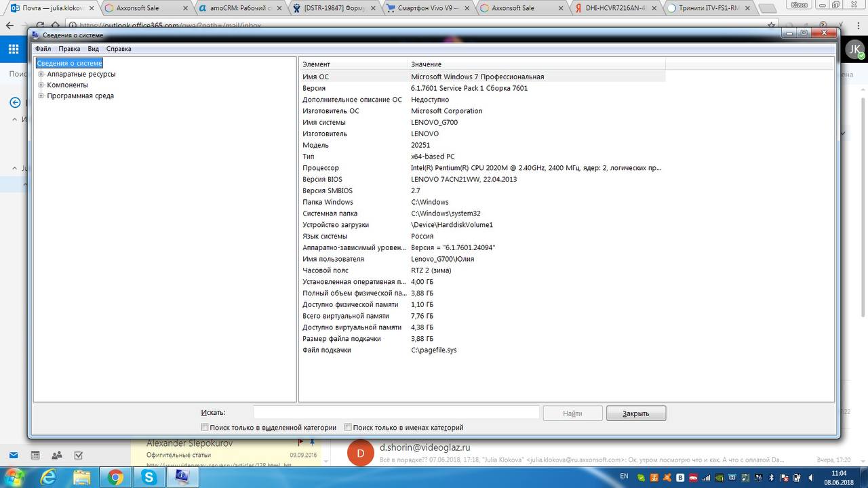Close the amoCRM browser tab

coord(279,8)
